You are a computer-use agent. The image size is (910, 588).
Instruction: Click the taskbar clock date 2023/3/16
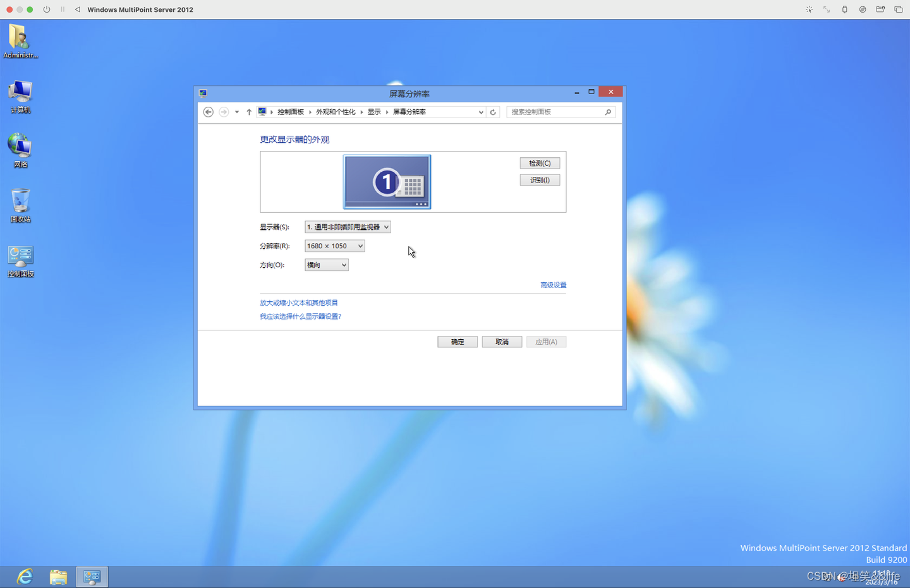click(x=882, y=582)
